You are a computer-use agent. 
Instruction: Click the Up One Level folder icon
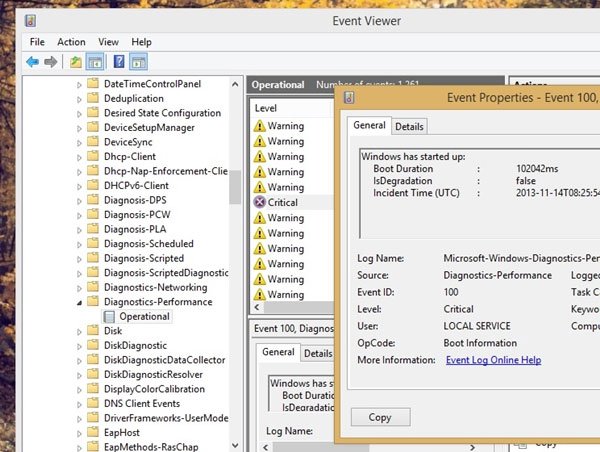coord(76,62)
